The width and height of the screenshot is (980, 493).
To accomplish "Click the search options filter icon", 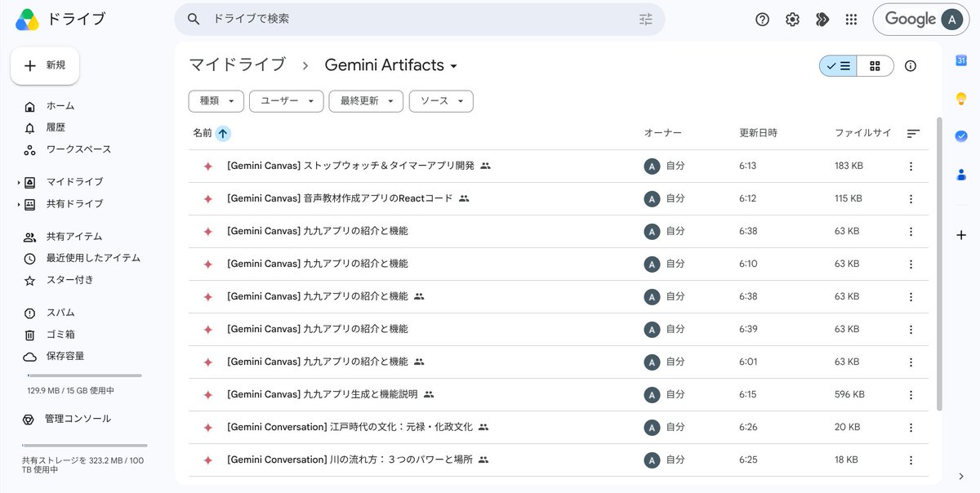I will [646, 19].
